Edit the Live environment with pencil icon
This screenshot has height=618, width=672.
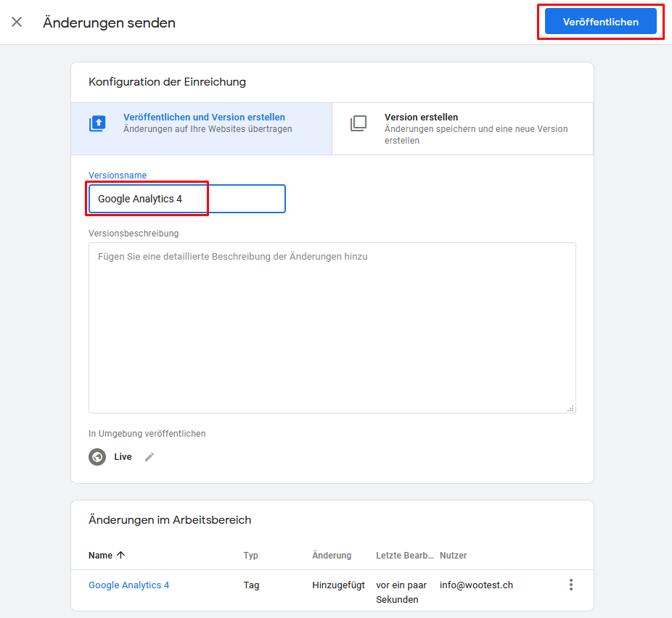(x=149, y=457)
